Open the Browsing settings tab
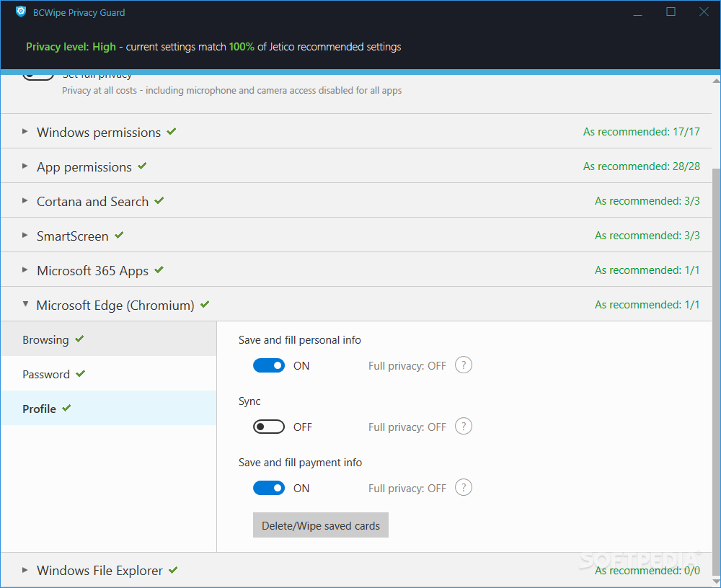This screenshot has height=588, width=721. click(x=109, y=339)
